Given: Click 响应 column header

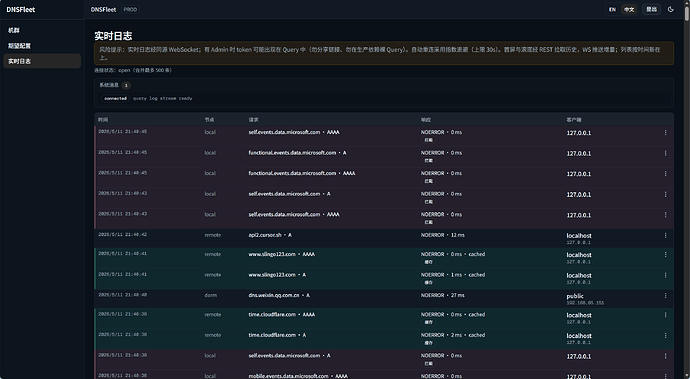Looking at the screenshot, I should click(x=426, y=120).
